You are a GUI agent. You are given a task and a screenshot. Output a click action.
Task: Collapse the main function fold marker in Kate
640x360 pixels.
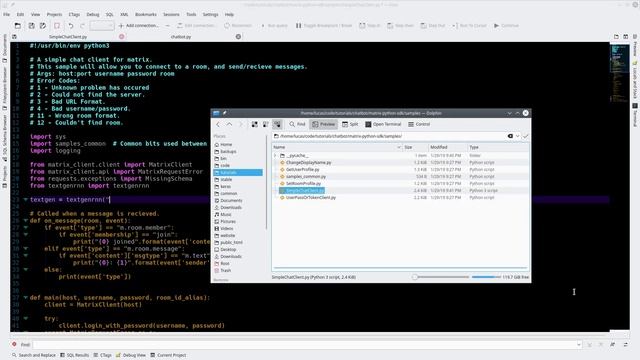coord(25,298)
